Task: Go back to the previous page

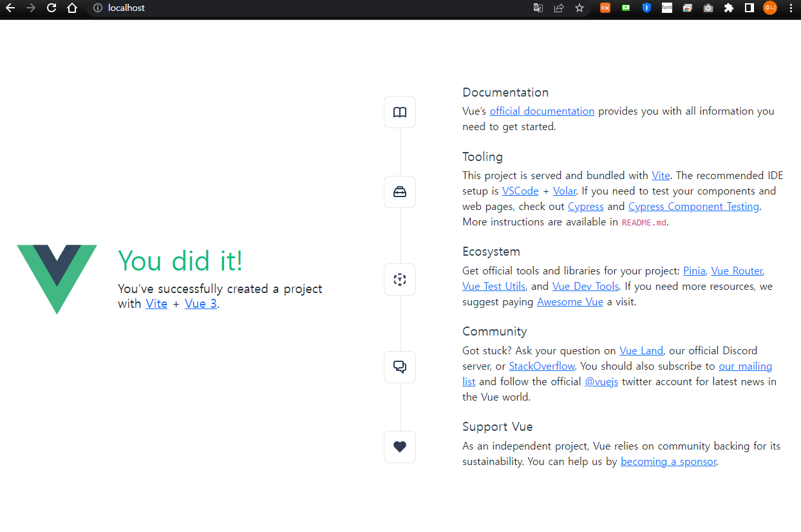Action: click(10, 8)
